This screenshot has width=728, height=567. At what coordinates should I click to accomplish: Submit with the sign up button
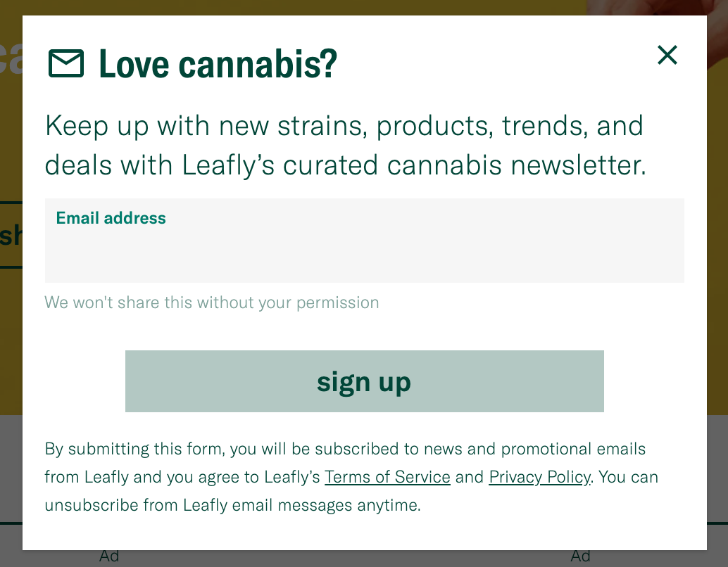(365, 381)
